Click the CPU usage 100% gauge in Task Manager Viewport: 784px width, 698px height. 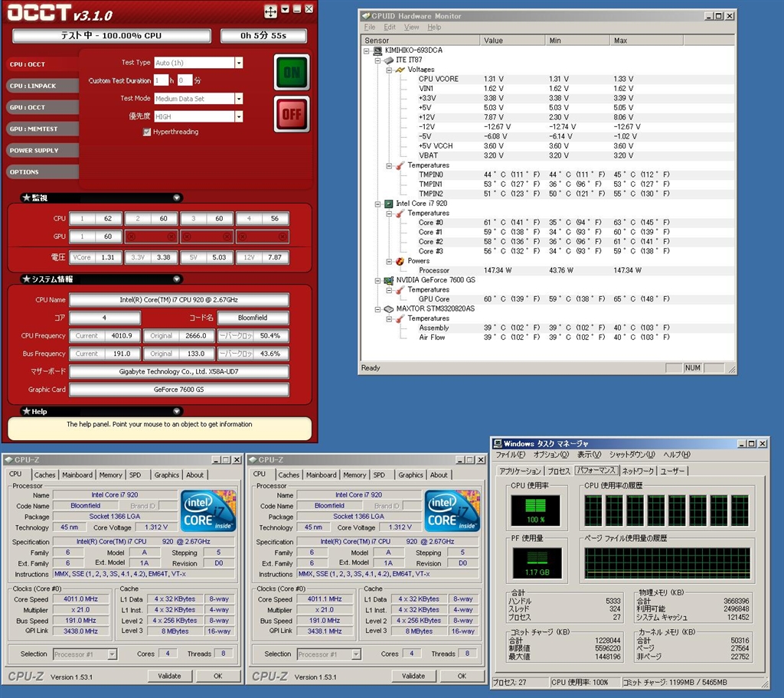coord(535,510)
